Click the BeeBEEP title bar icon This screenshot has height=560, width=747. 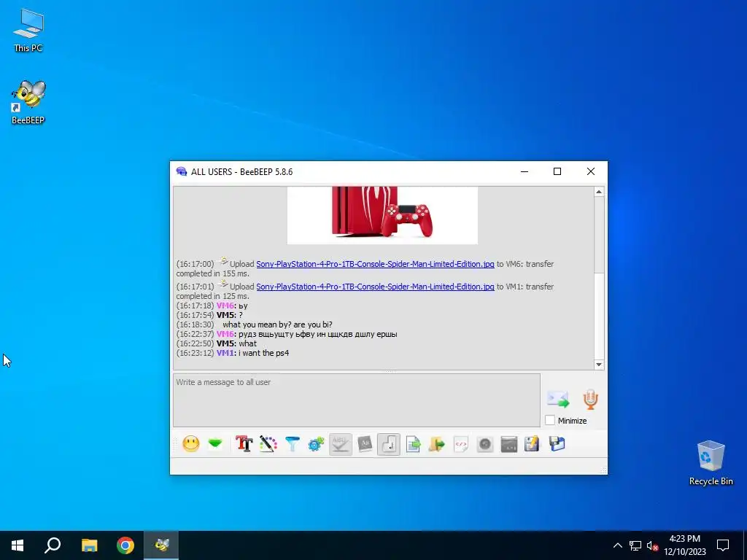click(182, 171)
